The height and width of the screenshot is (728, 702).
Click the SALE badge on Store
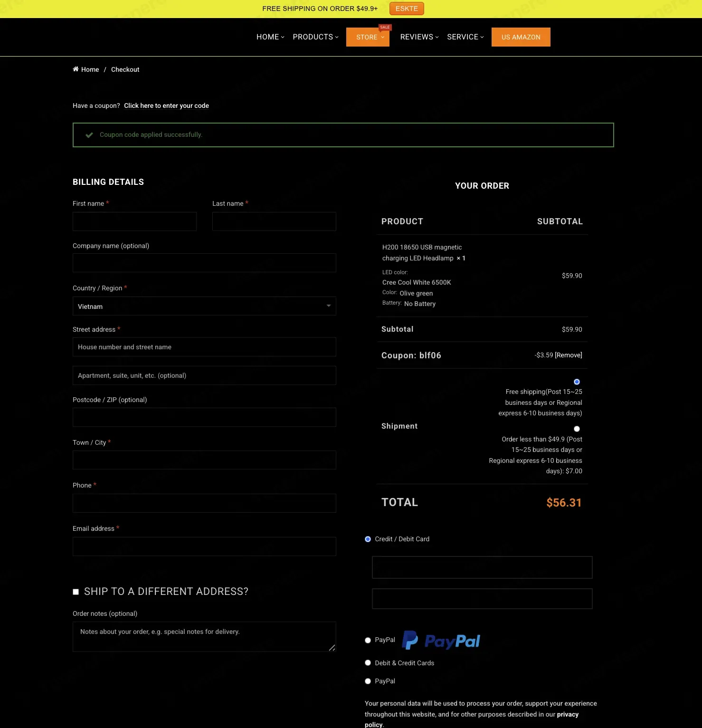[385, 27]
